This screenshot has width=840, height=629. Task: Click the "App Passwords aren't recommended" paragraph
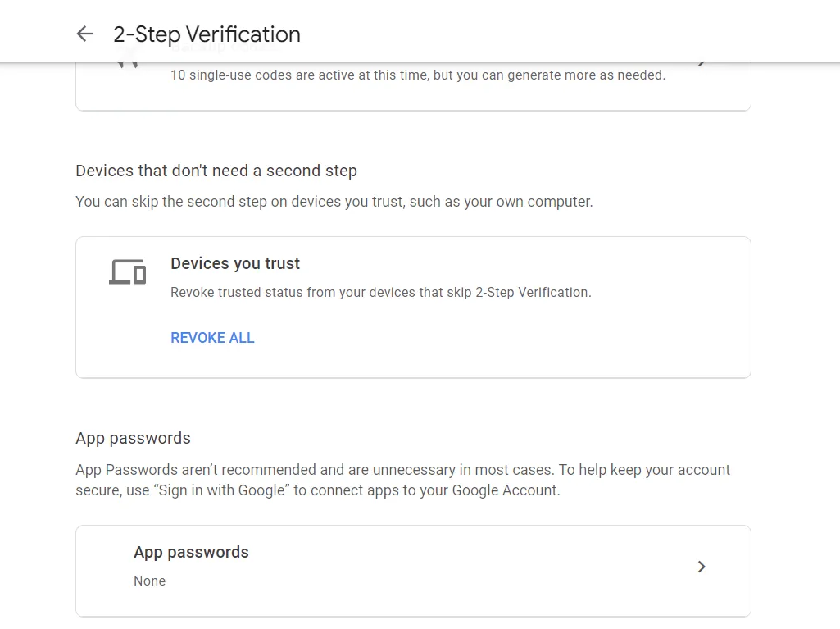[403, 480]
